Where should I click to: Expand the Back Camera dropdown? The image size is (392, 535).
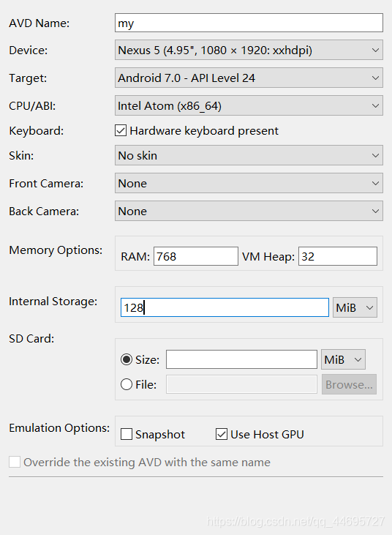click(x=249, y=212)
